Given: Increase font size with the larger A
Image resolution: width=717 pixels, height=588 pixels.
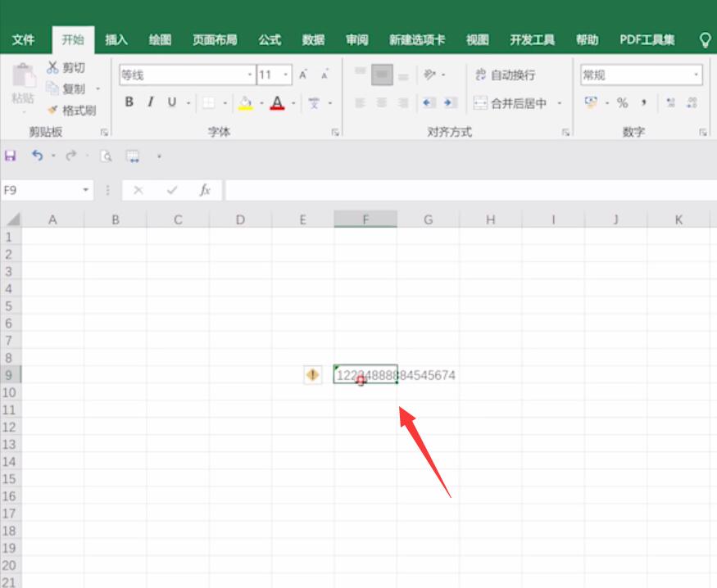Looking at the screenshot, I should 302,75.
